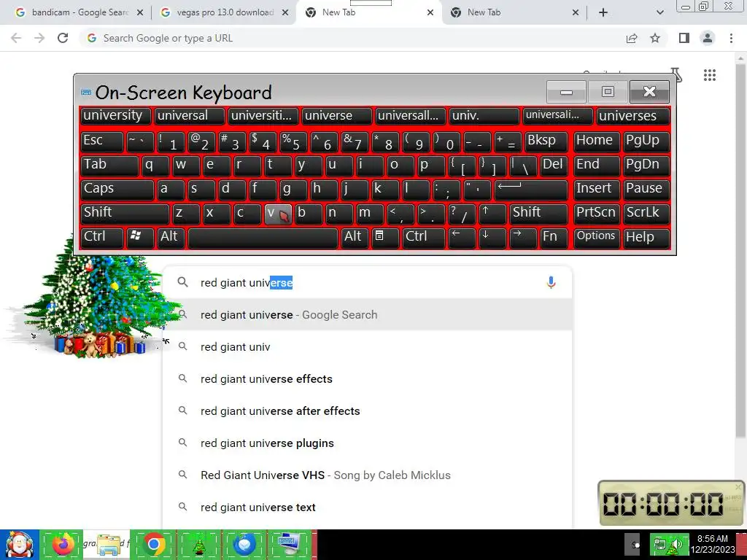Open Firefox from the taskbar
The width and height of the screenshot is (747, 560).
pos(63,544)
